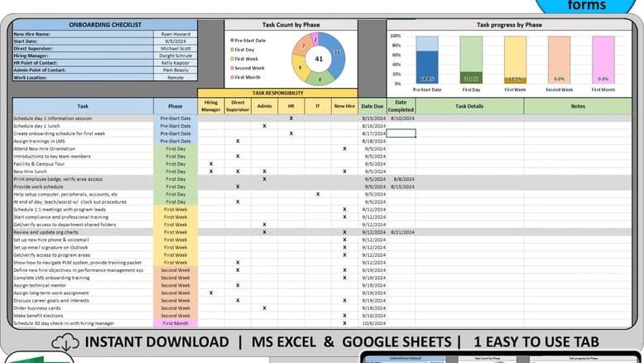Click the donut chart center showing 41

[318, 60]
